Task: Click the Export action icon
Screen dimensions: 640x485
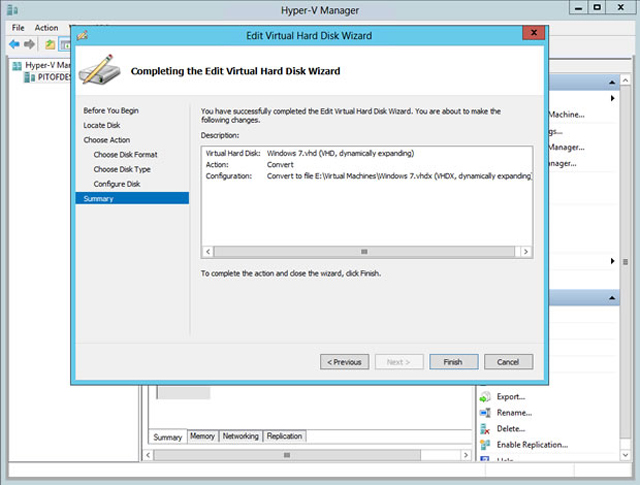Action: click(485, 397)
